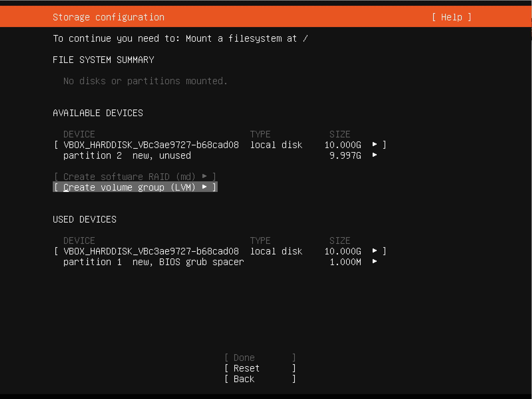This screenshot has height=399, width=532.
Task: Reset the storage configuration
Action: pyautogui.click(x=246, y=368)
